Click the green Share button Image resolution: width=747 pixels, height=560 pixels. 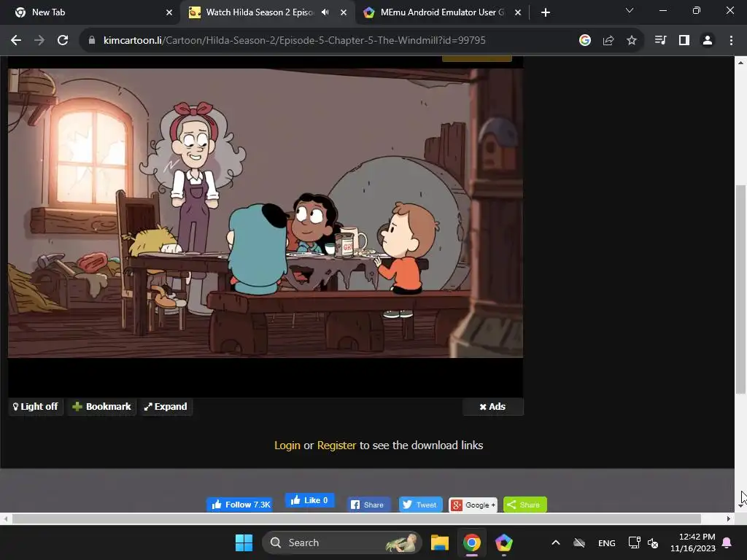pos(525,505)
